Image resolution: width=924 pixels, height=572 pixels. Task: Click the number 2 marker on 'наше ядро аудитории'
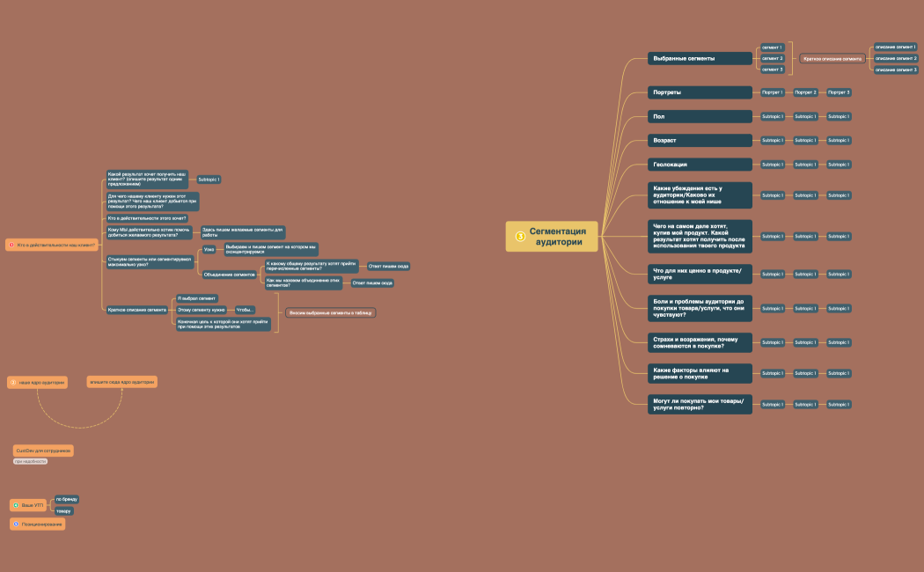tap(13, 383)
